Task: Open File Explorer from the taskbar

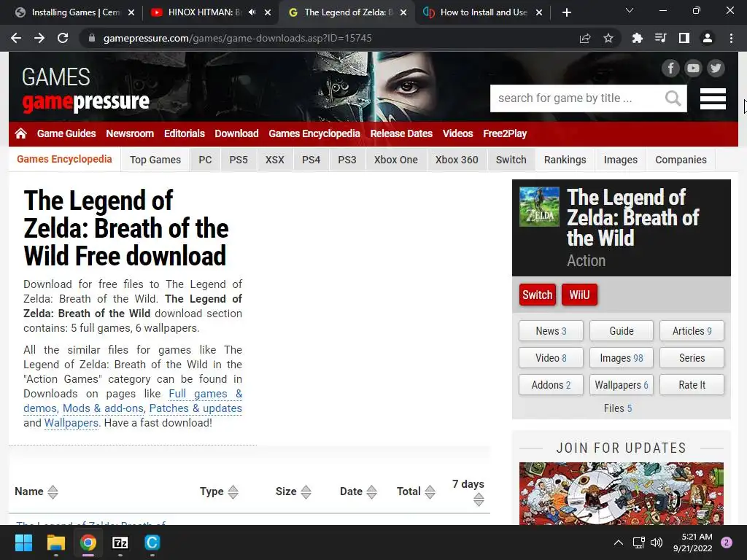Action: point(55,542)
